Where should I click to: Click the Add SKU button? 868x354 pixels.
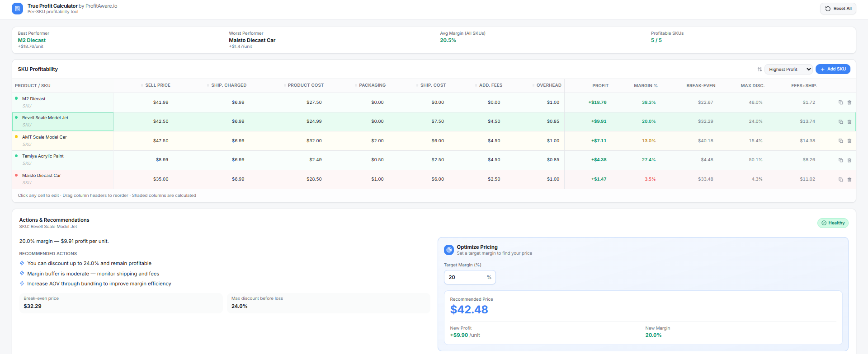coord(833,69)
